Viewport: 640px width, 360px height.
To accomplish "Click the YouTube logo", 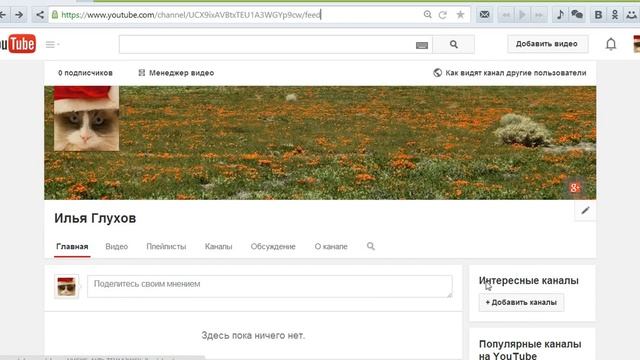I will pos(18,44).
